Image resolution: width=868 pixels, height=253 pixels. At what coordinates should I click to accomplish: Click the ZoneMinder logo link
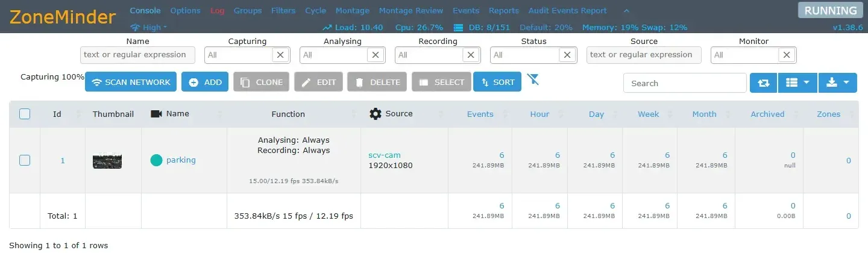point(63,17)
